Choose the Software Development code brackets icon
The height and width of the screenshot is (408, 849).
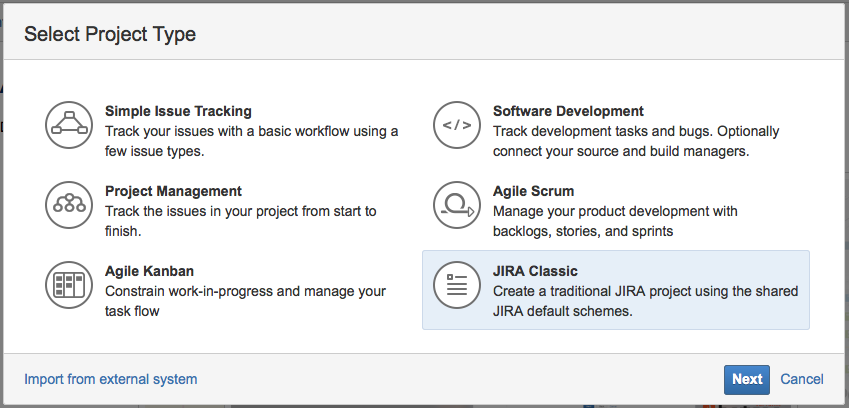pos(457,125)
